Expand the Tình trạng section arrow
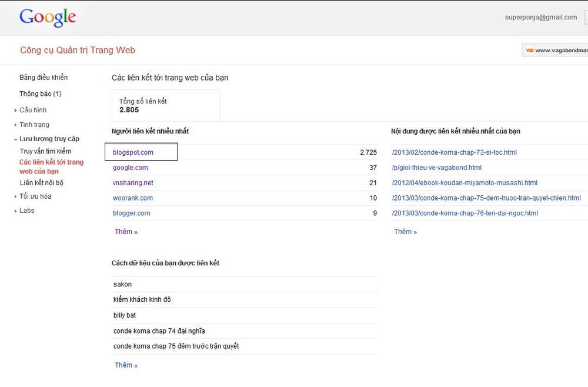 [15, 125]
